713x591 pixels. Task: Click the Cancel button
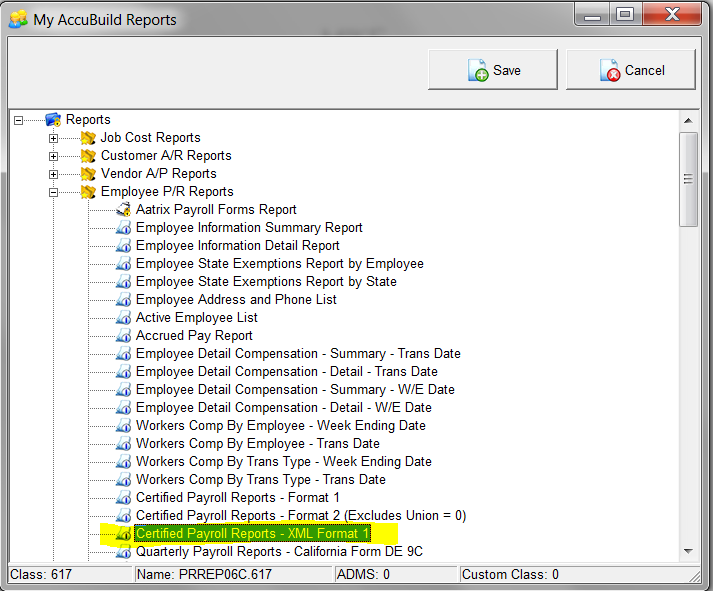631,70
